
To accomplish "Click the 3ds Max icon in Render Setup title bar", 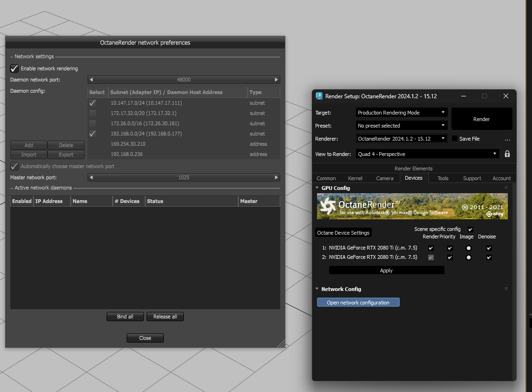I will point(319,96).
